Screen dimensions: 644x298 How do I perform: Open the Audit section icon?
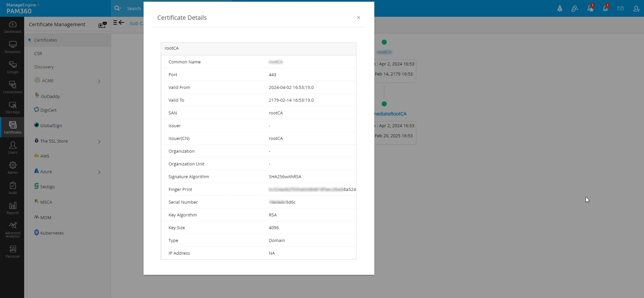point(13,188)
